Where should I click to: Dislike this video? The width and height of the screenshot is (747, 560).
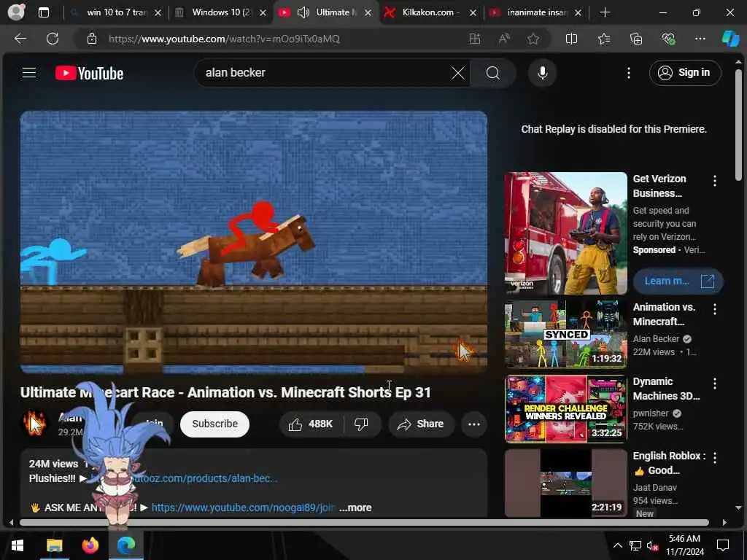362,424
